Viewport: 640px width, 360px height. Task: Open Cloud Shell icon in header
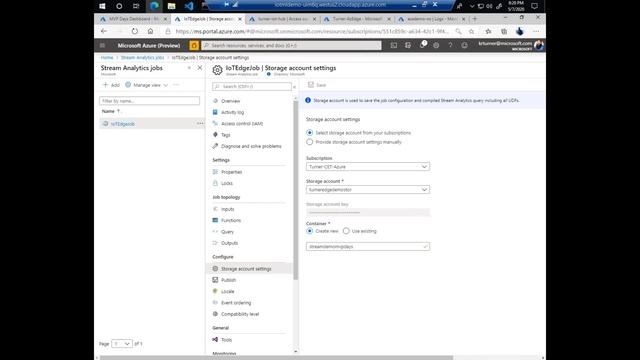point(393,45)
